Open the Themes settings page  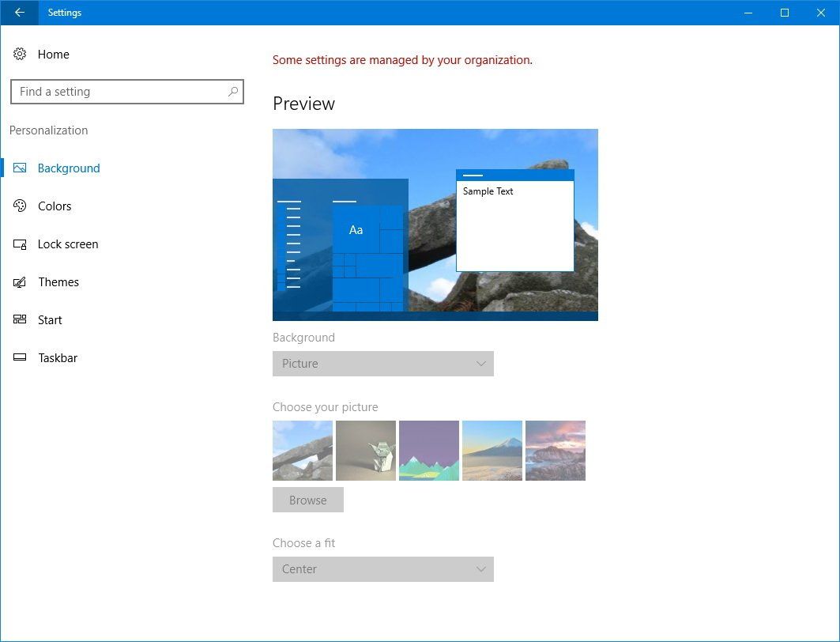pyautogui.click(x=58, y=281)
